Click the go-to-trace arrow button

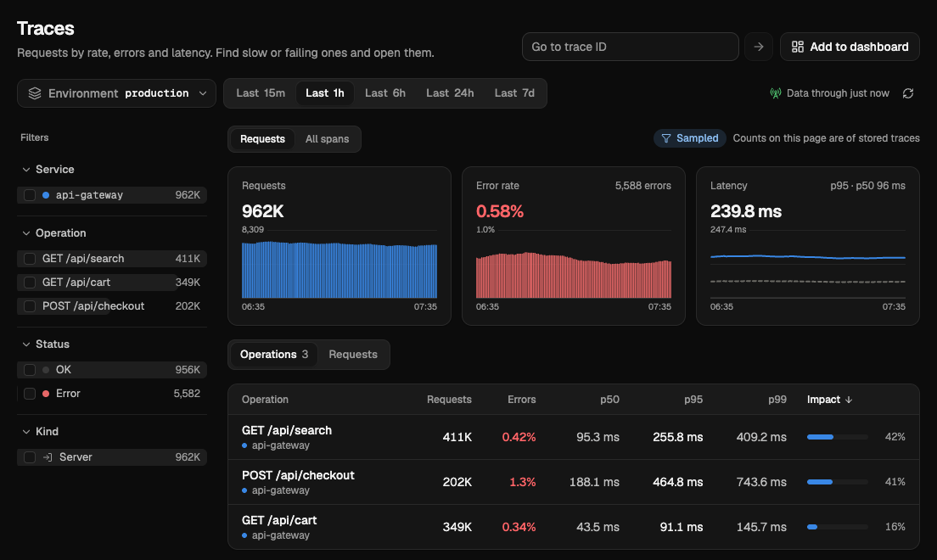758,47
